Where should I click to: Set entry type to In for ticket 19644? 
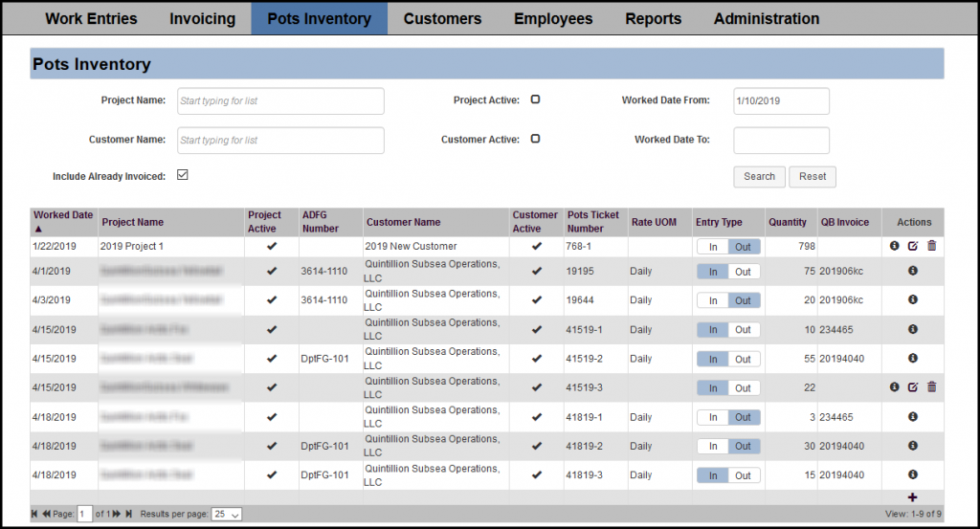(x=713, y=300)
